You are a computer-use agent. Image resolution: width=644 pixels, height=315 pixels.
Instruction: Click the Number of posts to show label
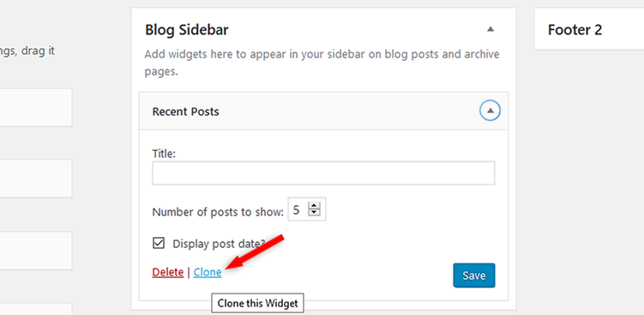click(x=218, y=212)
